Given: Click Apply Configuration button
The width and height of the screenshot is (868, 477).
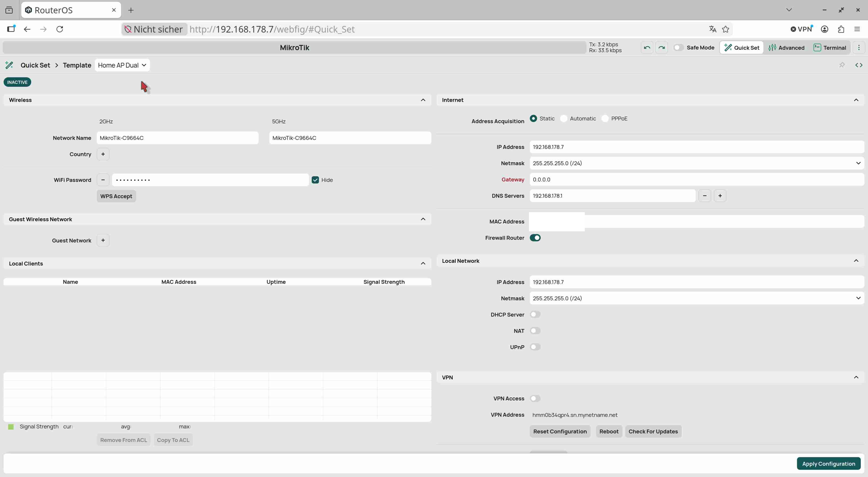Looking at the screenshot, I should [829, 463].
